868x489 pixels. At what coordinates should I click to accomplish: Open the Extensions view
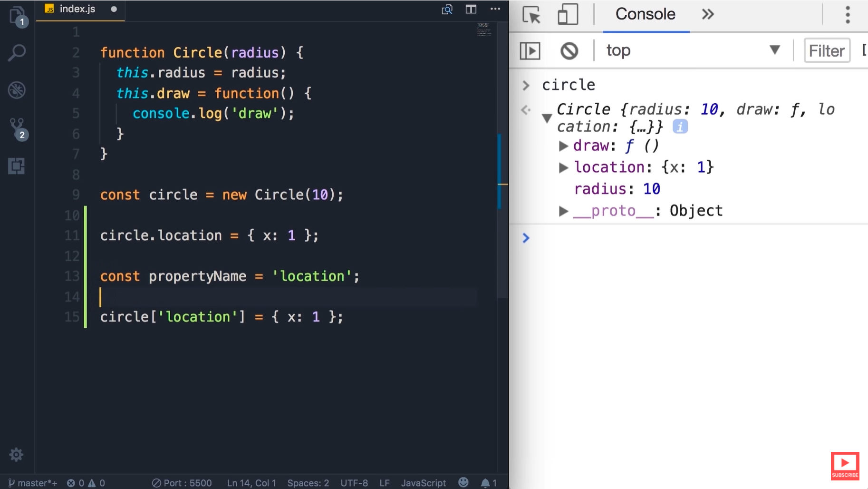[17, 166]
